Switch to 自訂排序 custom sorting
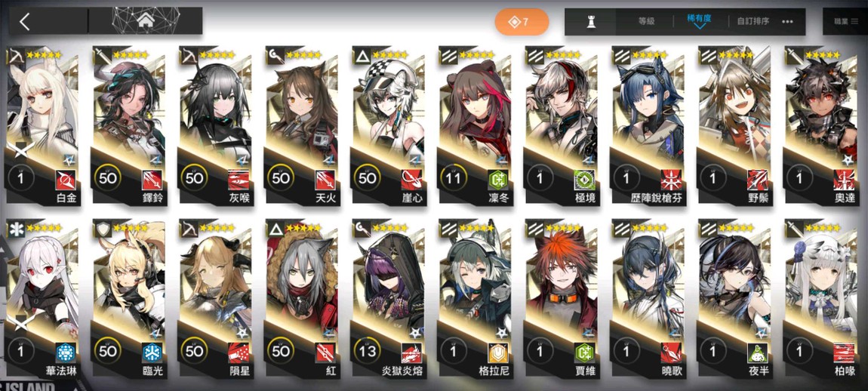Viewport: 868px width, 391px height. [x=753, y=22]
